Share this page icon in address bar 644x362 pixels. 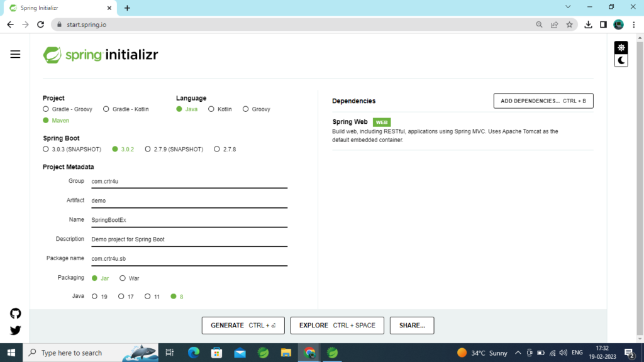click(555, 25)
